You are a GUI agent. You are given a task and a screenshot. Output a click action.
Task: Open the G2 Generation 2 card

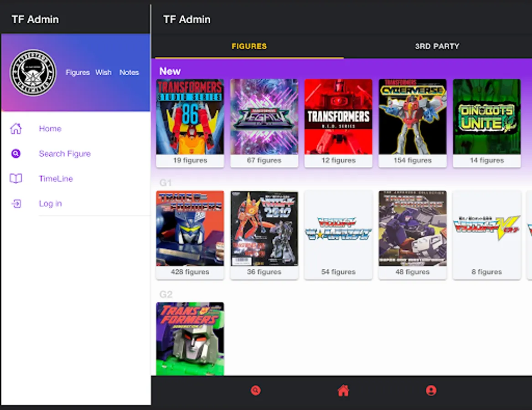[190, 339]
